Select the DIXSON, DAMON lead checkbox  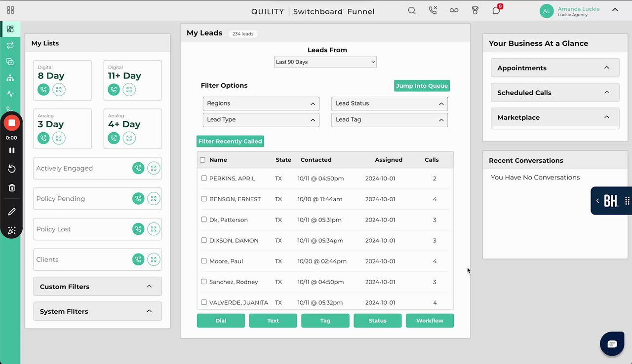tap(204, 240)
